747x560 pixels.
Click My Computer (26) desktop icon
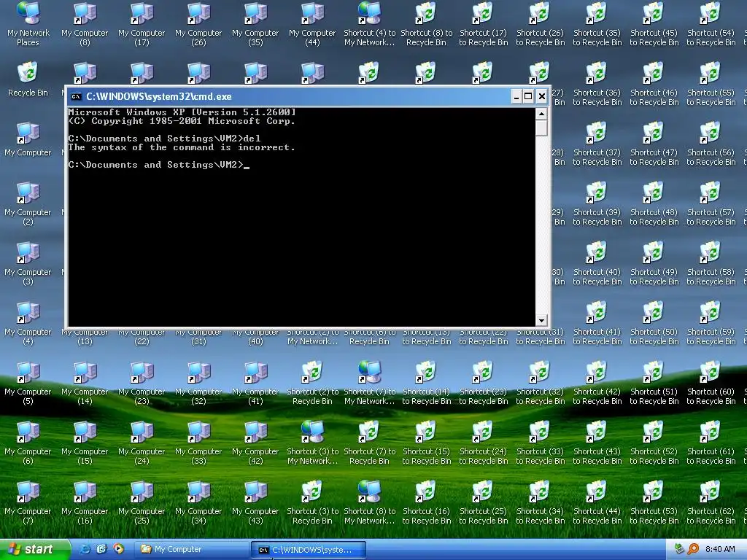point(198,24)
